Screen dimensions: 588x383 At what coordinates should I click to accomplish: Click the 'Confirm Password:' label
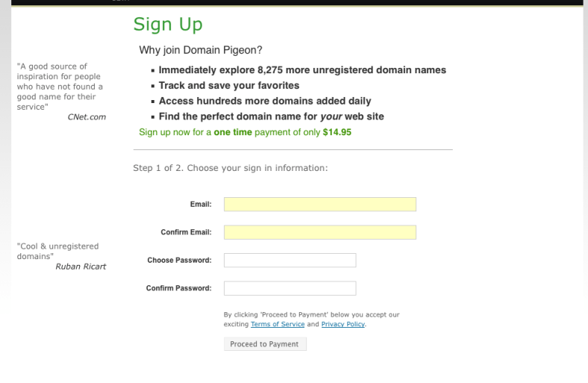[x=178, y=288]
